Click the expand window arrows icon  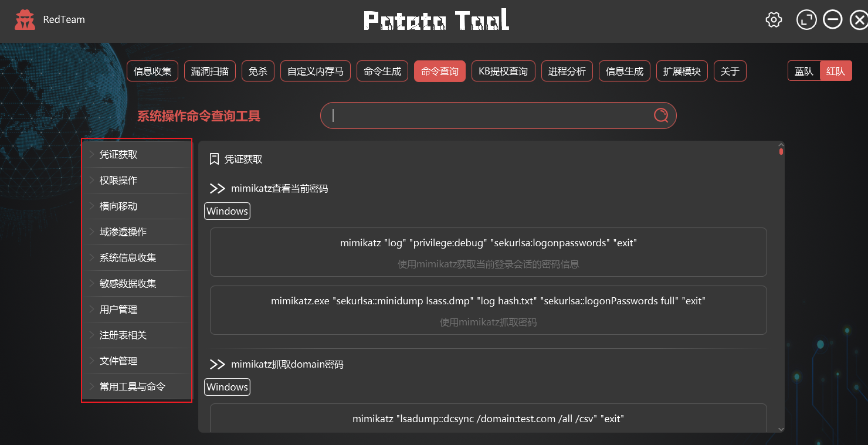pyautogui.click(x=807, y=20)
